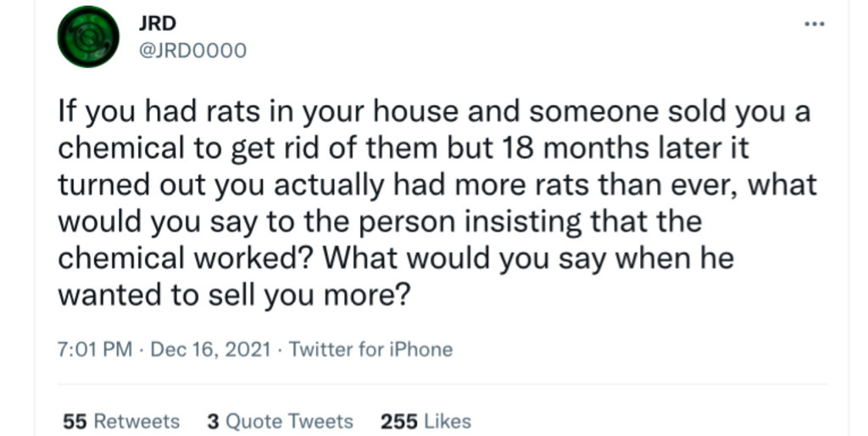Click the line starting "chemical to get rid"

[403, 148]
